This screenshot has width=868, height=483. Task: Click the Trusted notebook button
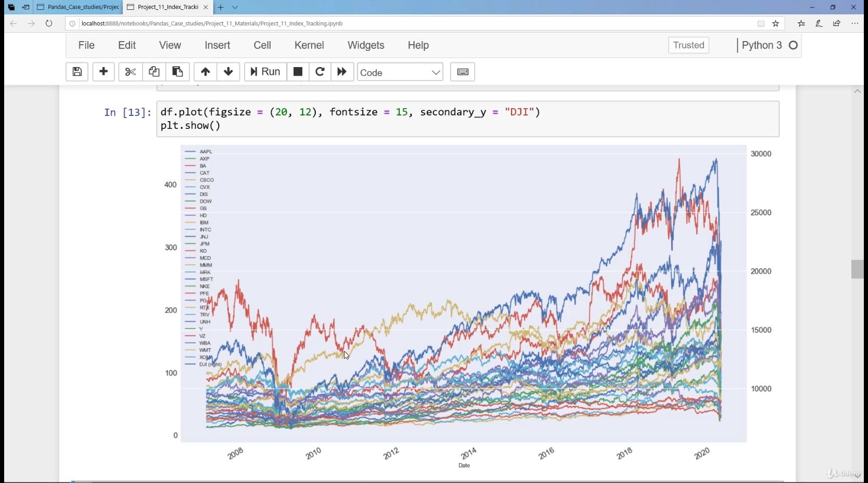(688, 45)
